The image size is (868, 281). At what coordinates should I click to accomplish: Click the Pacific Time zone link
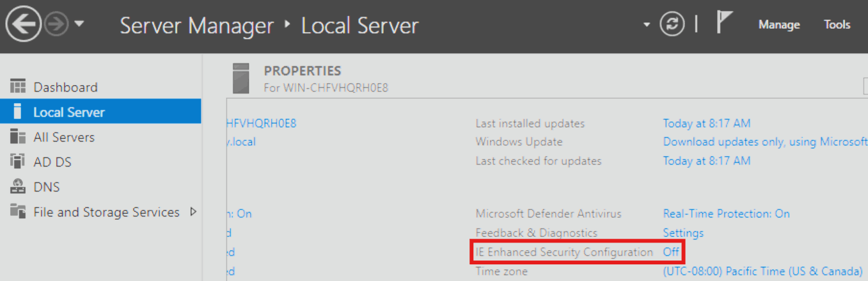click(762, 271)
